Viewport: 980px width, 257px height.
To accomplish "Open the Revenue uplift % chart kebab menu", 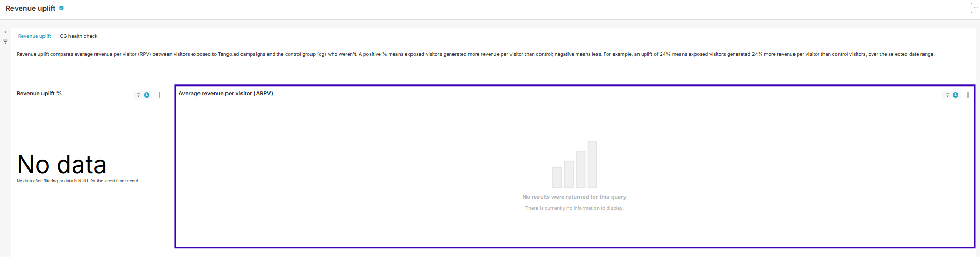I will 159,95.
